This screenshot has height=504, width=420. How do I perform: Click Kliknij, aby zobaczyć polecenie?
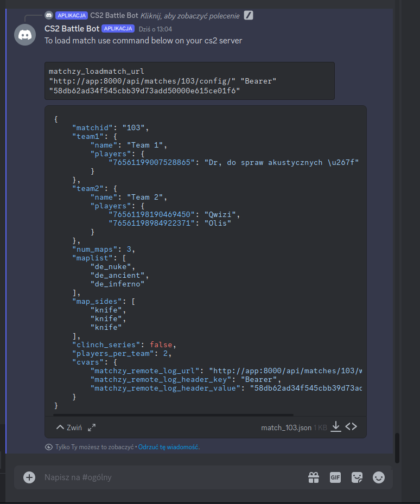190,16
